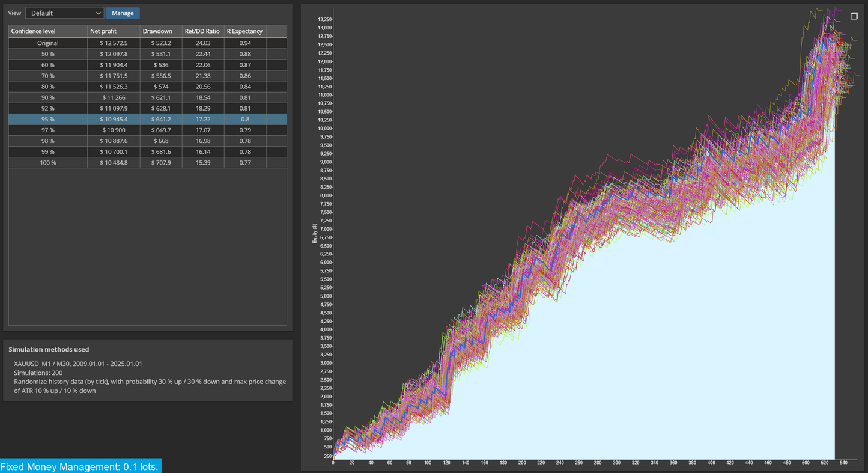Click the drawdown value $ 574
The image size is (868, 473).
tap(161, 87)
